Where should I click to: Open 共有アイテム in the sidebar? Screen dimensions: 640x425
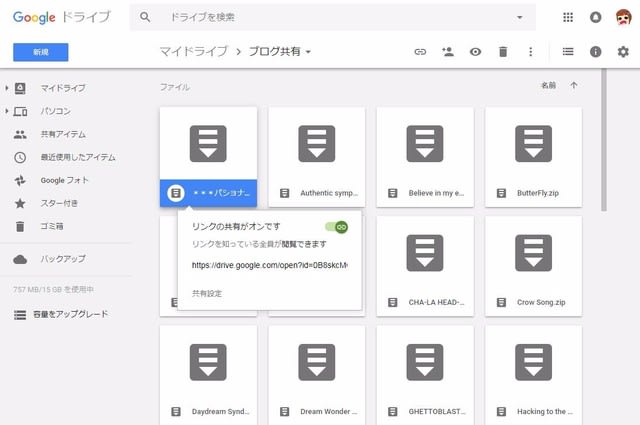tap(63, 134)
